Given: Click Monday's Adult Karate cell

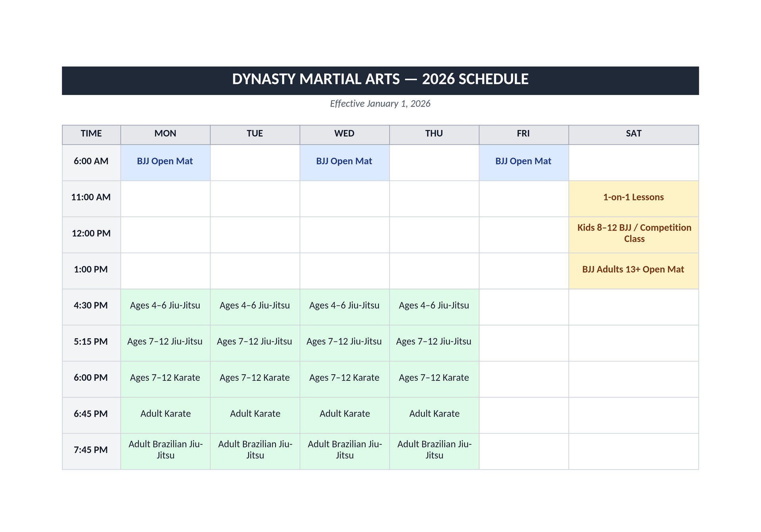Looking at the screenshot, I should 165,415.
